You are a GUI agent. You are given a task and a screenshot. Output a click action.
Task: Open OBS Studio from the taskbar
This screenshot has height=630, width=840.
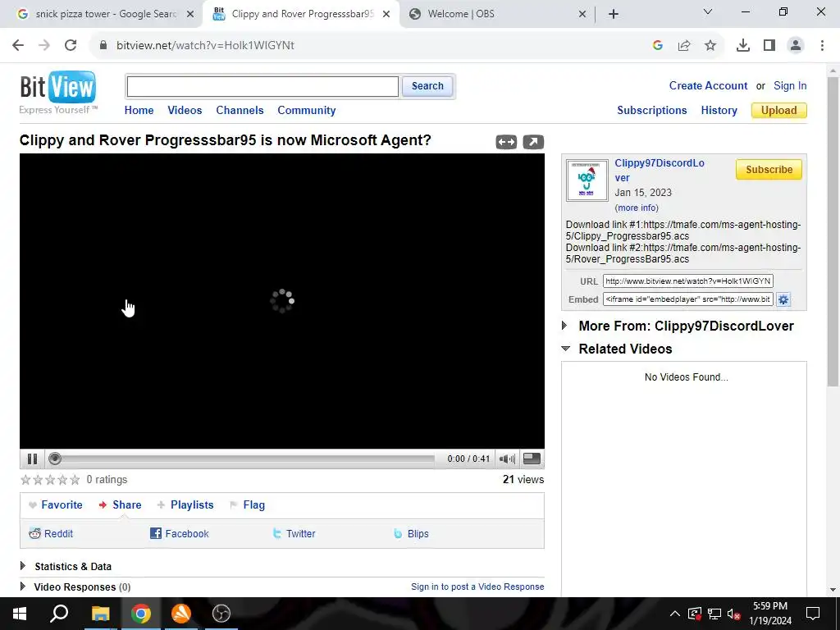221,614
